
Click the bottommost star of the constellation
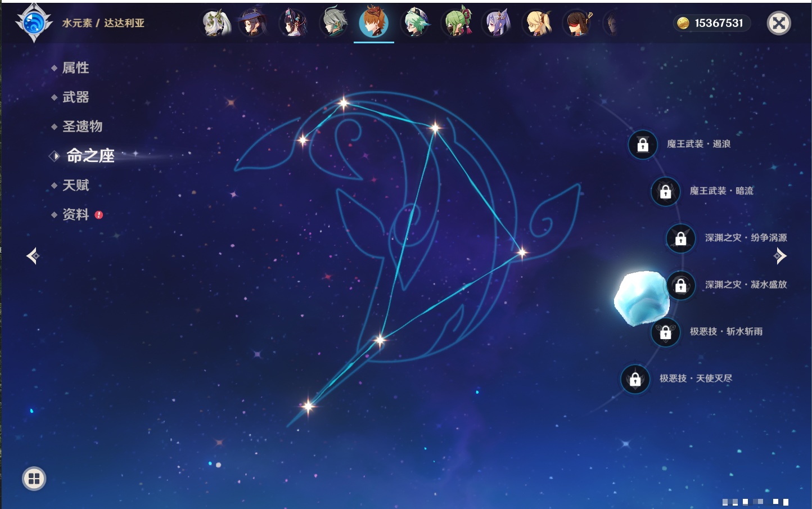pos(308,406)
